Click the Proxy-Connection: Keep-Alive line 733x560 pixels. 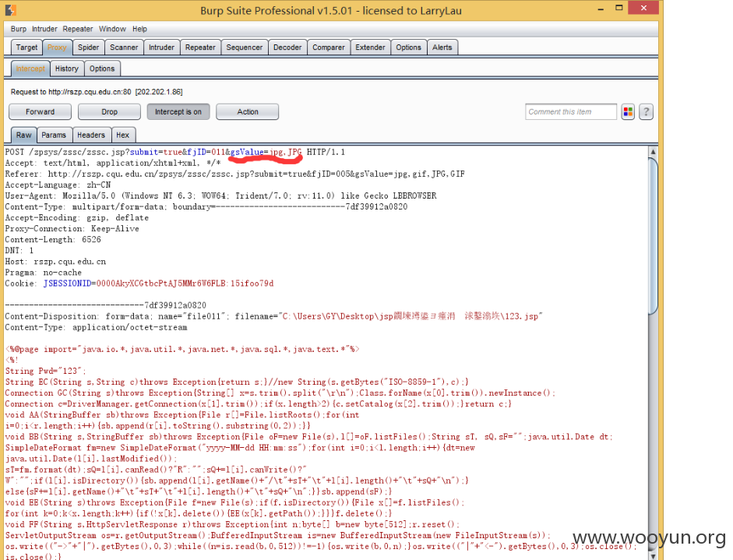click(x=72, y=228)
